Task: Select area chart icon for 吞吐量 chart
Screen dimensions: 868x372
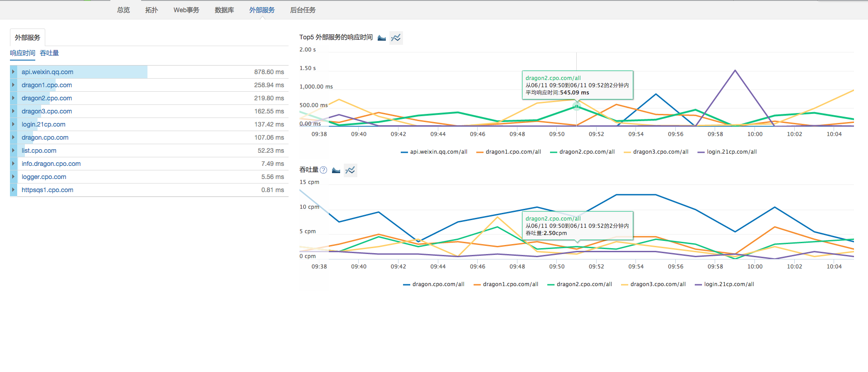Action: pyautogui.click(x=336, y=170)
